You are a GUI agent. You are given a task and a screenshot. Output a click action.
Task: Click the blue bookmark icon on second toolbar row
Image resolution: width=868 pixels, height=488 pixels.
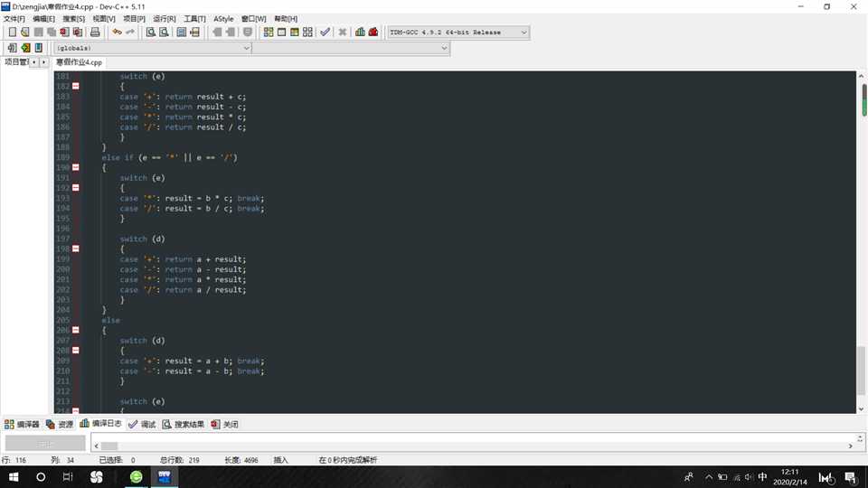pyautogui.click(x=38, y=48)
